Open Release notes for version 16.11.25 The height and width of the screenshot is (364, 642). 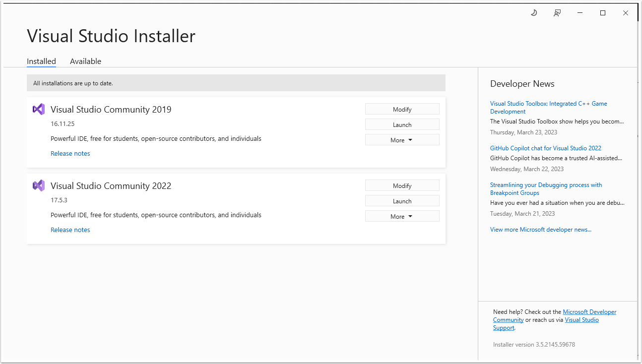click(70, 153)
